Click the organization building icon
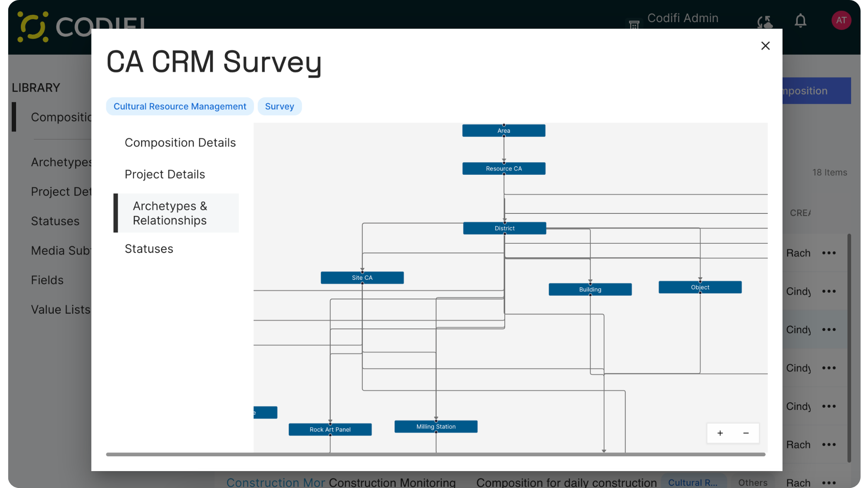Screen dimensions: 868x488 click(x=634, y=24)
